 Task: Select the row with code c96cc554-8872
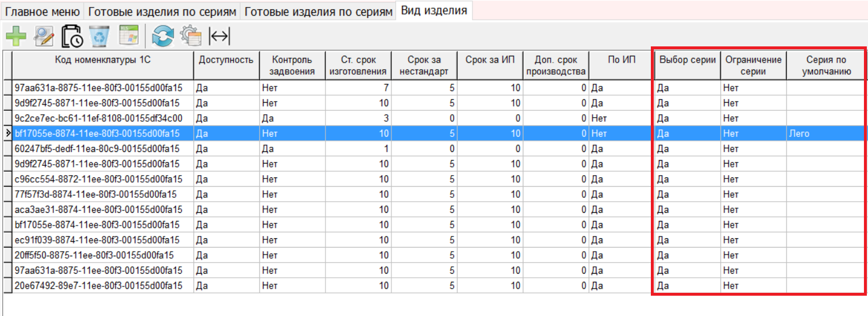pos(98,179)
